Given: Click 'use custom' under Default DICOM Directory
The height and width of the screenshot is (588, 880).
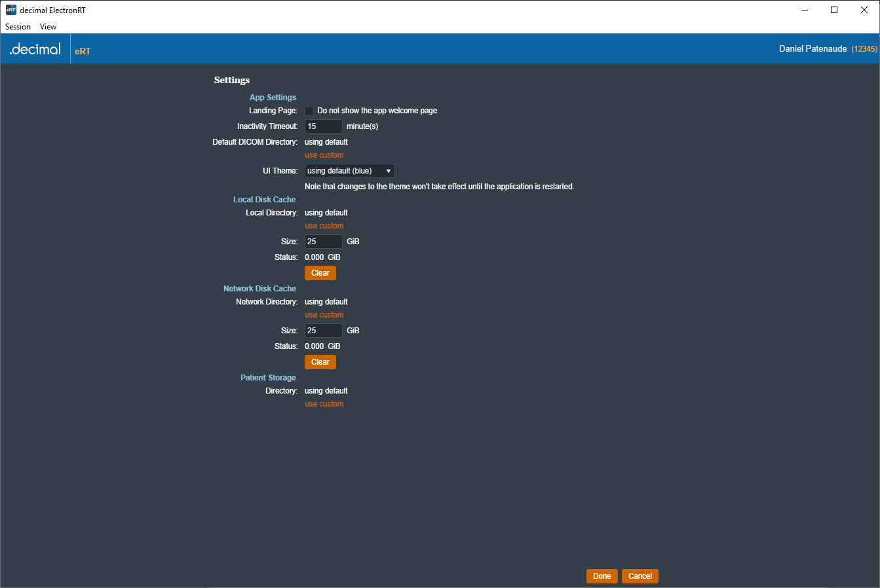Looking at the screenshot, I should [324, 155].
